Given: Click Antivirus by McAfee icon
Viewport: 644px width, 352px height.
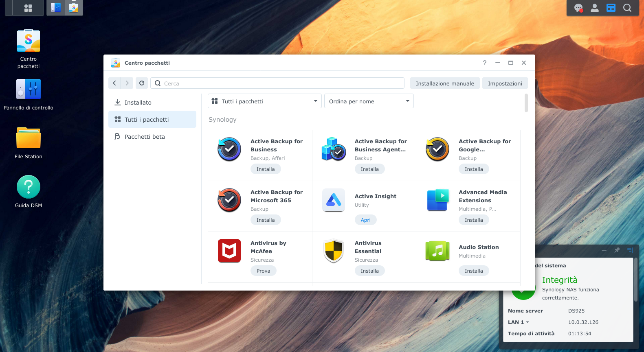Looking at the screenshot, I should click(229, 251).
